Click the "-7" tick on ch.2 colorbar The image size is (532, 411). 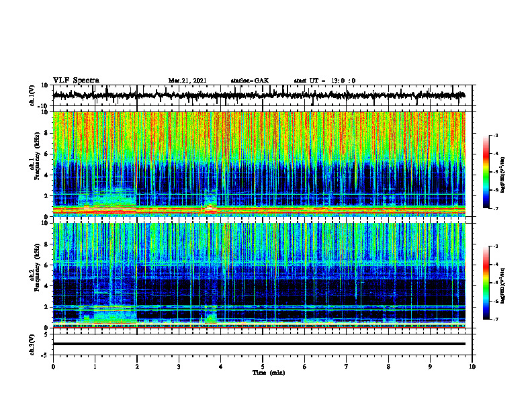pyautogui.click(x=495, y=320)
